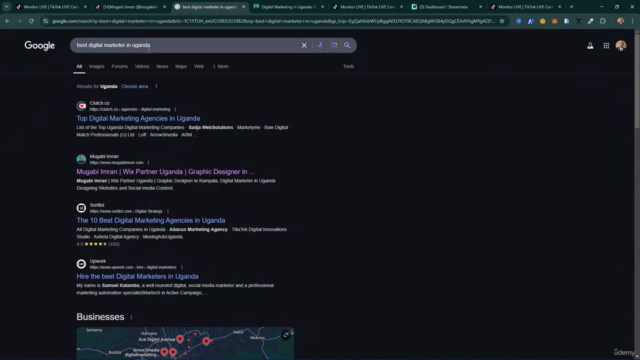Click the Upwork site favicon
The width and height of the screenshot is (640, 360).
81,264
